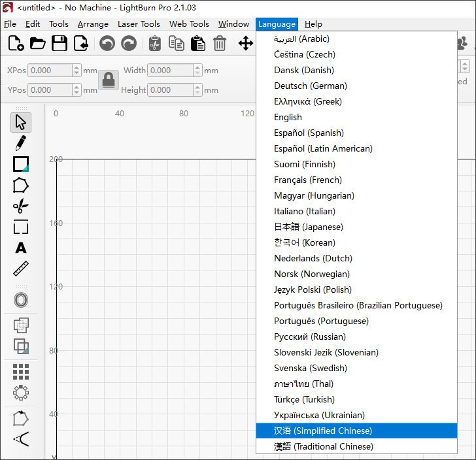The image size is (476, 460).
Task: Delete selection with the trash icon
Action: point(220,43)
